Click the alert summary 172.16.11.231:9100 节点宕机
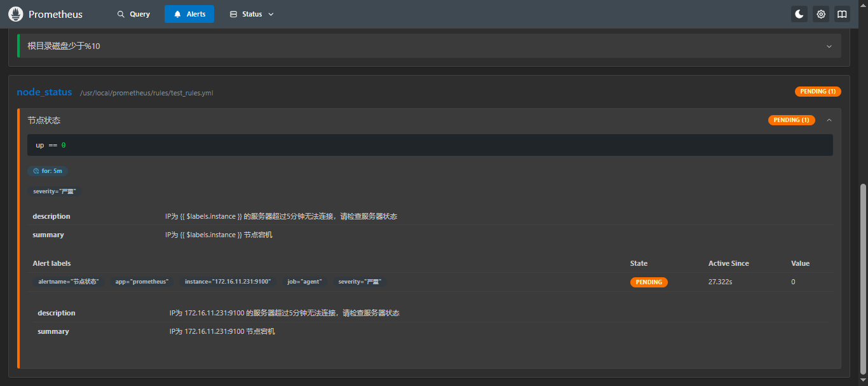This screenshot has width=868, height=386. pos(222,331)
